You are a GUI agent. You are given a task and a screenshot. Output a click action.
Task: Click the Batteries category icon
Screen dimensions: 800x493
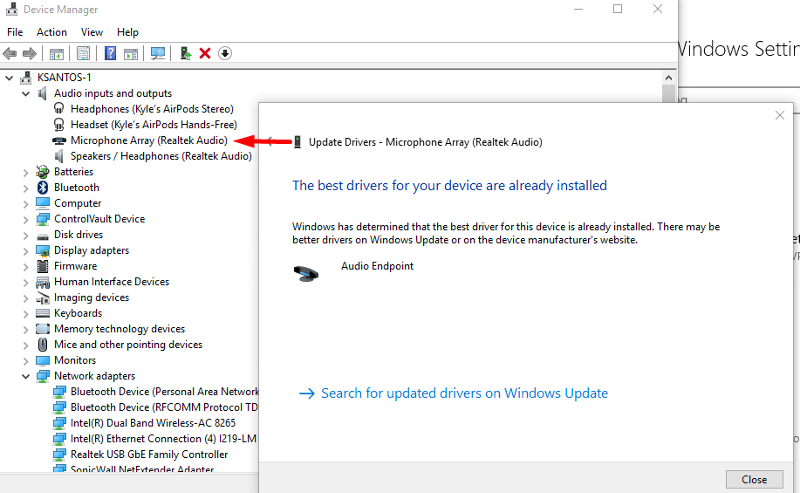click(43, 171)
